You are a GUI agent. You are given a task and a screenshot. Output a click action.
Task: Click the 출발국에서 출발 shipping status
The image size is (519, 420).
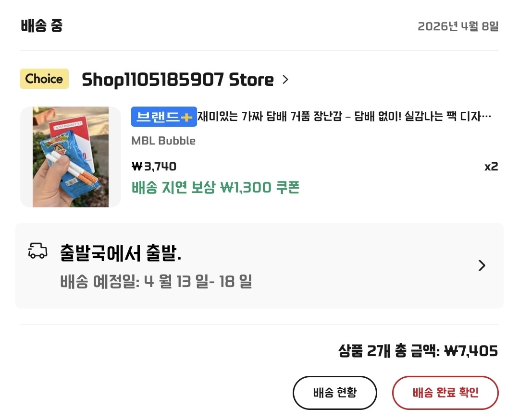pos(121,252)
